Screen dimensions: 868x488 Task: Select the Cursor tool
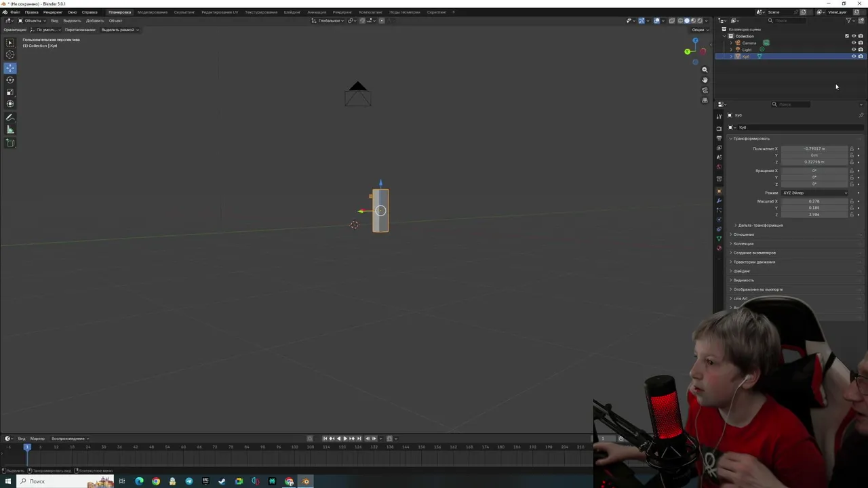pos(10,54)
